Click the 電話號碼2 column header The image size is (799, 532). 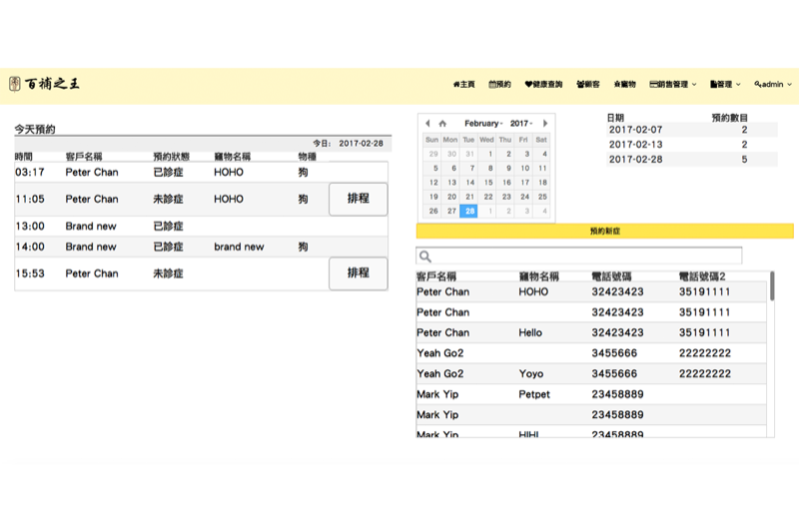[702, 276]
